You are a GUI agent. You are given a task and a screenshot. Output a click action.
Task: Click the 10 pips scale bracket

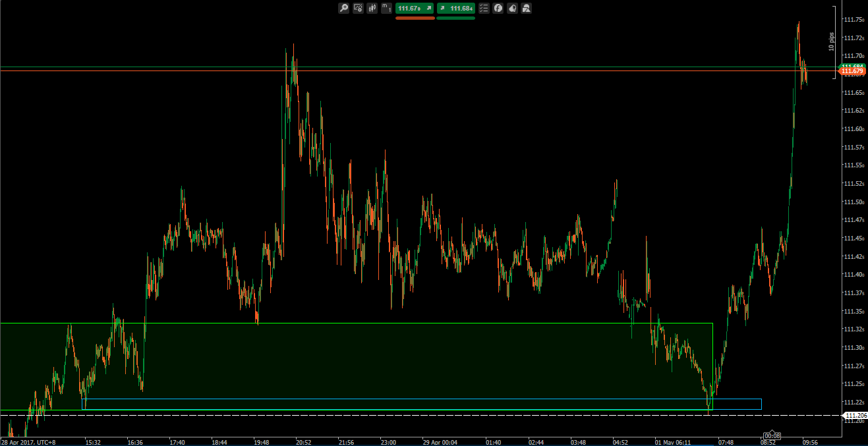pos(834,42)
